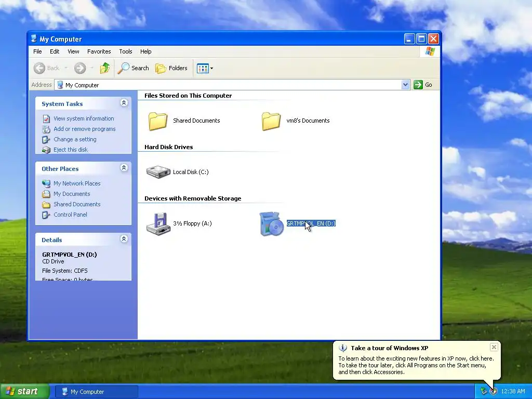Click the Windows XP tour tray icon
Viewport: 532px width, 399px height.
coord(494,392)
